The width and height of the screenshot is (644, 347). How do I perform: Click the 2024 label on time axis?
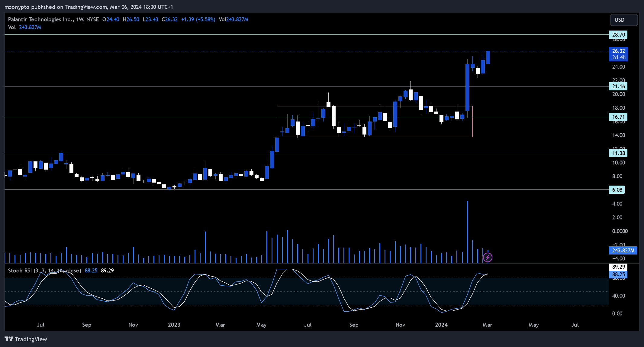pos(441,325)
